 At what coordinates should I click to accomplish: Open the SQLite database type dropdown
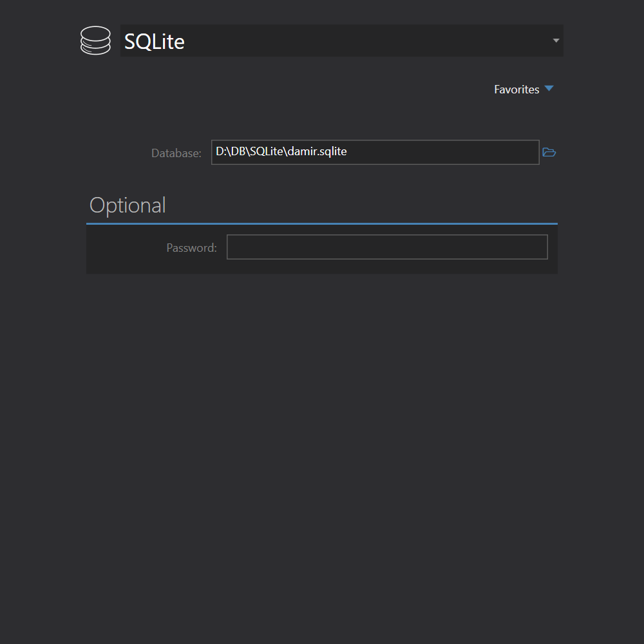click(x=341, y=41)
